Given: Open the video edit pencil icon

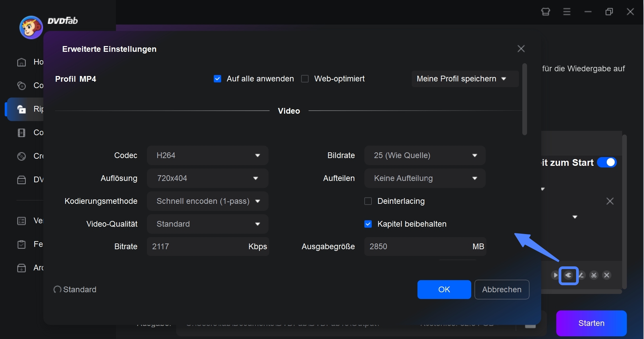Looking at the screenshot, I should [x=582, y=275].
